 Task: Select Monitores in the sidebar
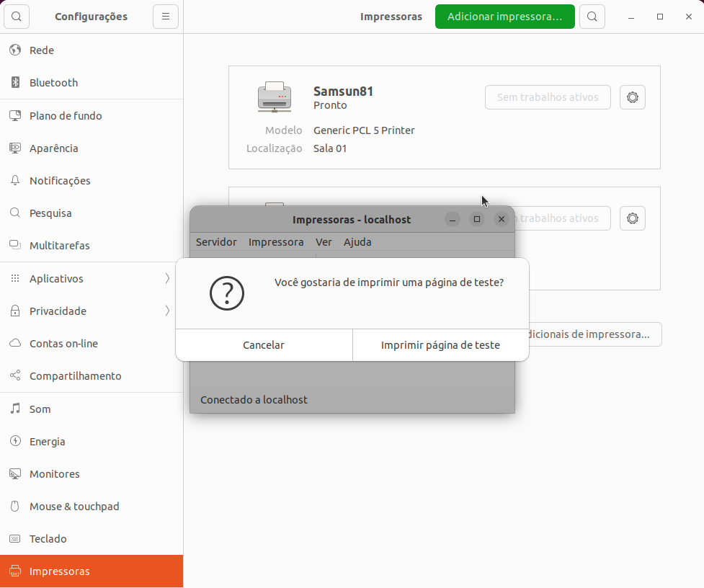(x=55, y=474)
